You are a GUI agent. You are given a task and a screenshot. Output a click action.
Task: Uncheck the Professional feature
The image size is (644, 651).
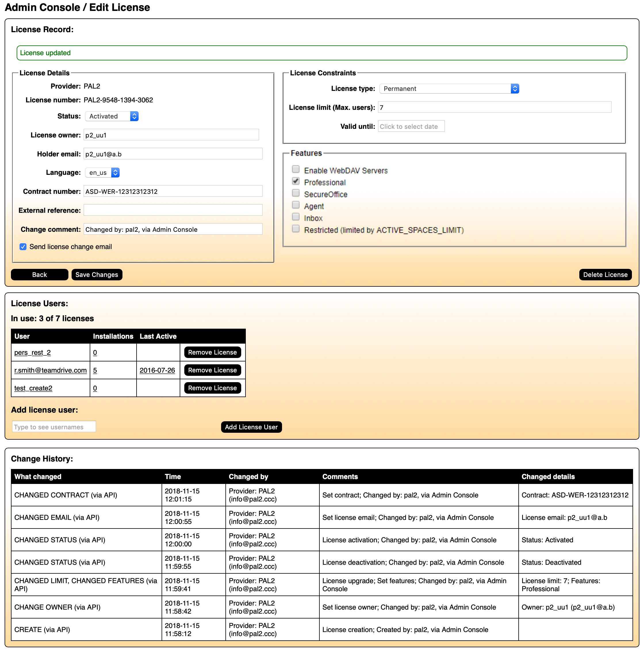[x=296, y=181]
